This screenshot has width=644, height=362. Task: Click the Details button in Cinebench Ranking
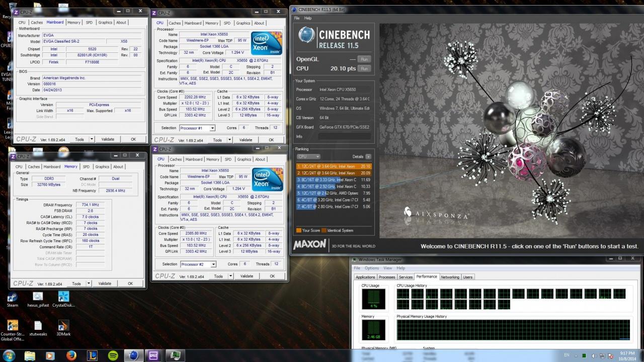coord(368,156)
